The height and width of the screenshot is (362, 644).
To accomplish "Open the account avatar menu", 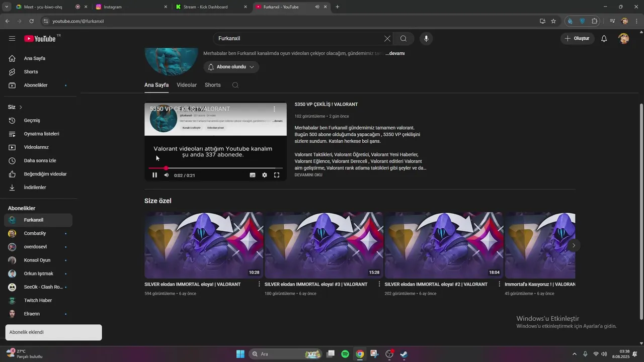I will [624, 39].
